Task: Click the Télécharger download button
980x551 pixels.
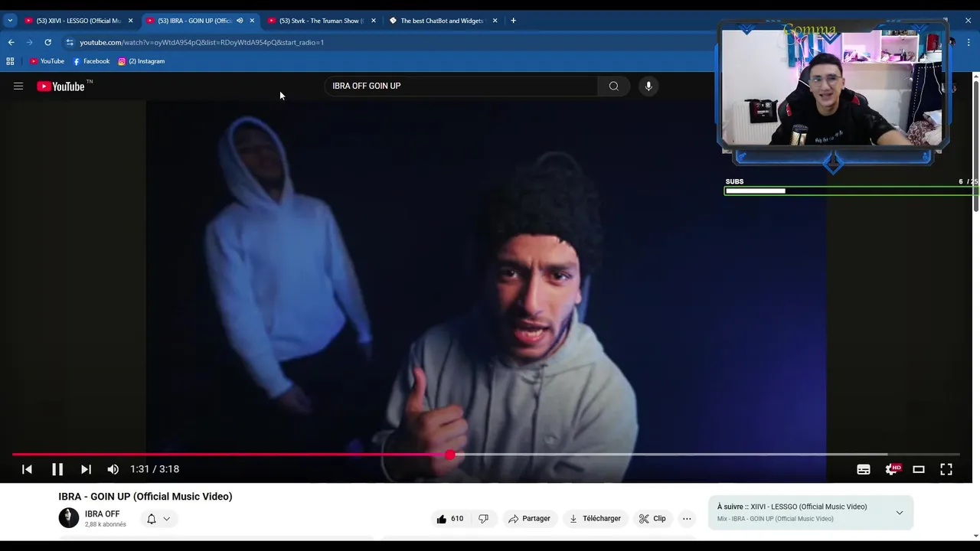Action: [595, 519]
